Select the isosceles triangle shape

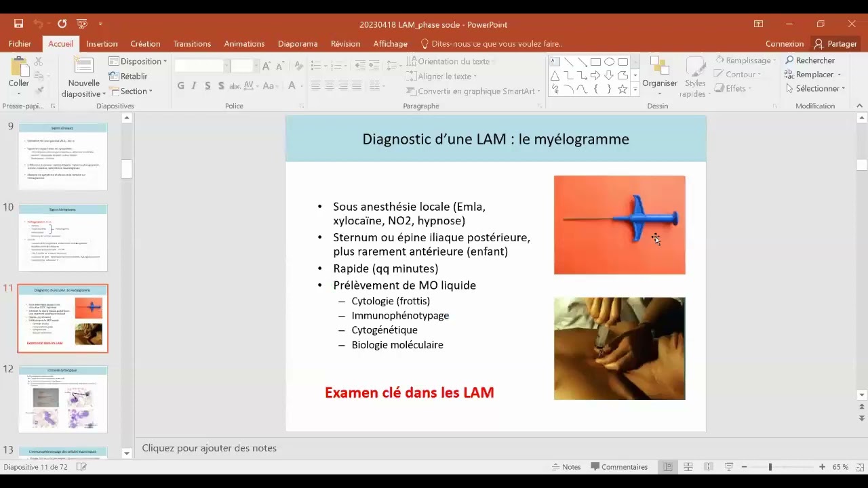(555, 75)
